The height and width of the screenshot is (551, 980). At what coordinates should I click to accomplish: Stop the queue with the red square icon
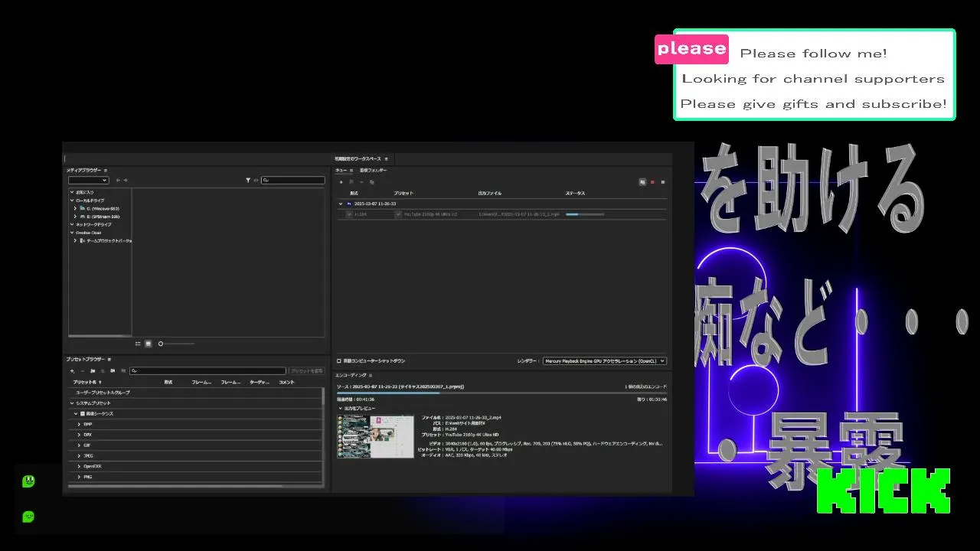[x=652, y=182]
